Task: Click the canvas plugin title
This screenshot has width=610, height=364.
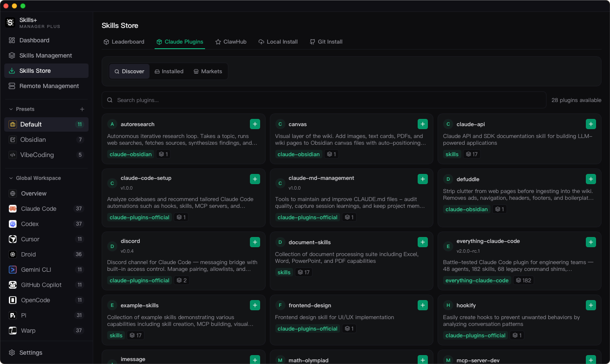Action: pos(298,124)
